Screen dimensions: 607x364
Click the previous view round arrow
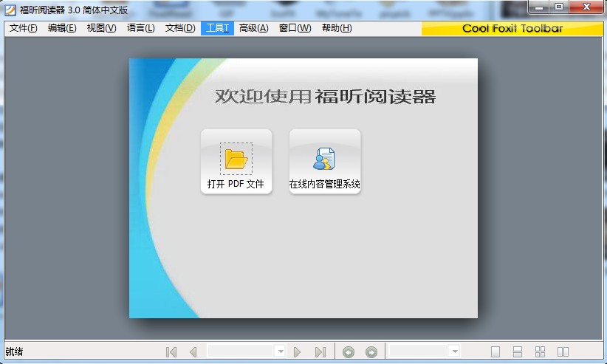coord(349,351)
